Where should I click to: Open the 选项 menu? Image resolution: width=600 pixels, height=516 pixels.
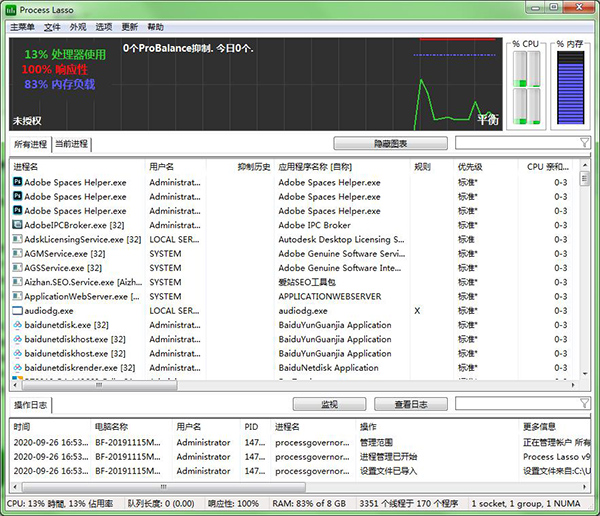tap(104, 27)
